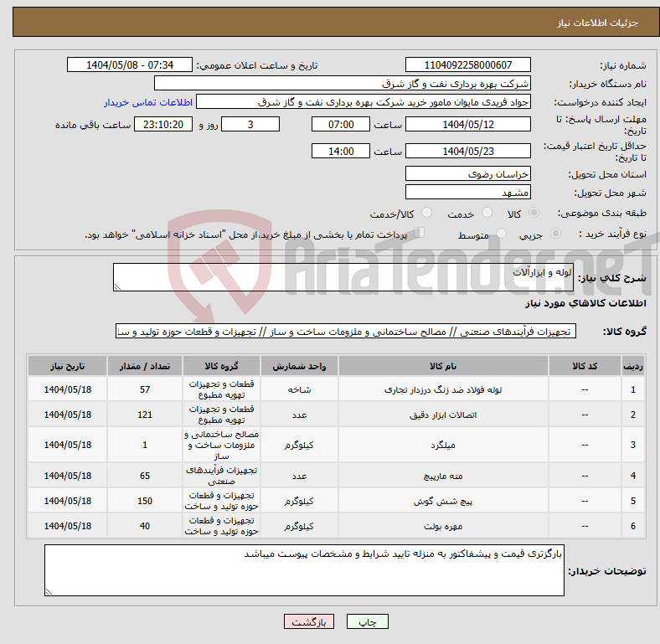Click the date cell in مهره بولت row
Image resolution: width=660 pixels, height=644 pixels.
pyautogui.click(x=67, y=526)
